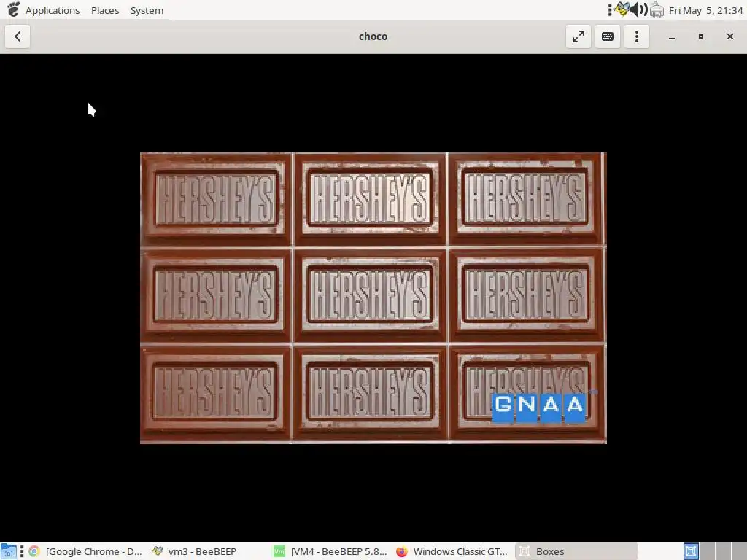Click the network connection tray icon
This screenshot has width=747, height=560.
(x=657, y=9)
